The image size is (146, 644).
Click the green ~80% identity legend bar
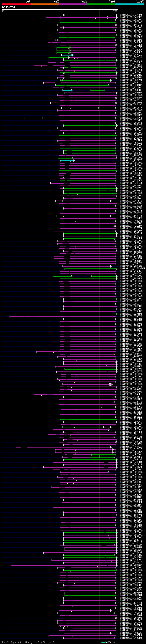coord(101,4)
